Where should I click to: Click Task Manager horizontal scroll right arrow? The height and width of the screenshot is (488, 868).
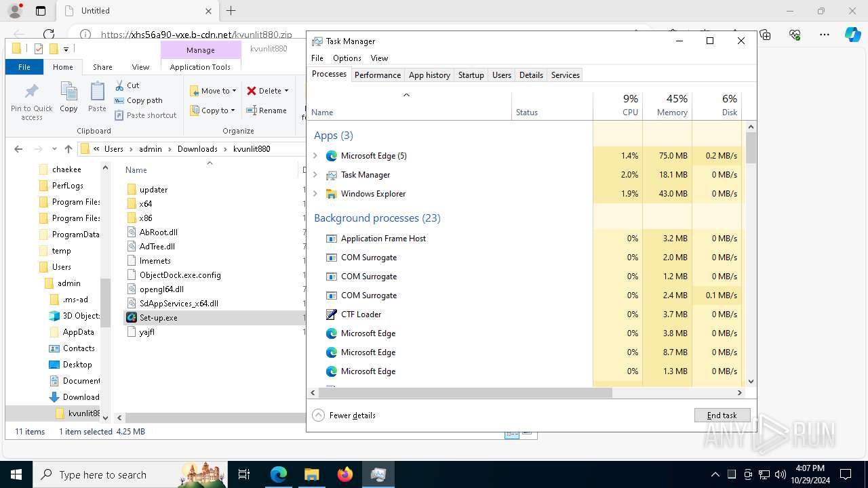pyautogui.click(x=740, y=392)
